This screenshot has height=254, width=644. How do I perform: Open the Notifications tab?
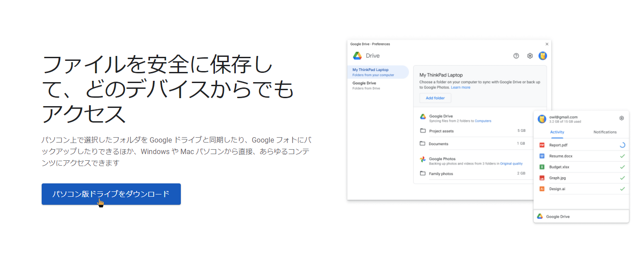click(x=605, y=132)
